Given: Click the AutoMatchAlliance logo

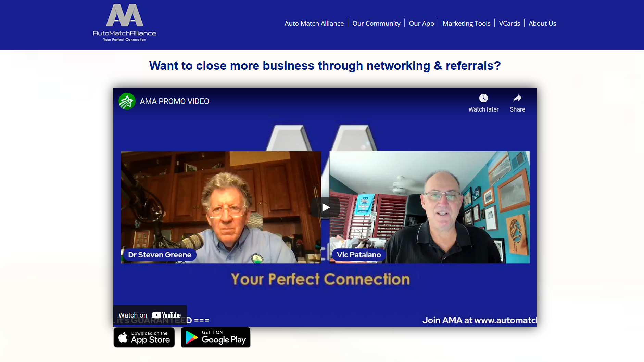Looking at the screenshot, I should [125, 23].
